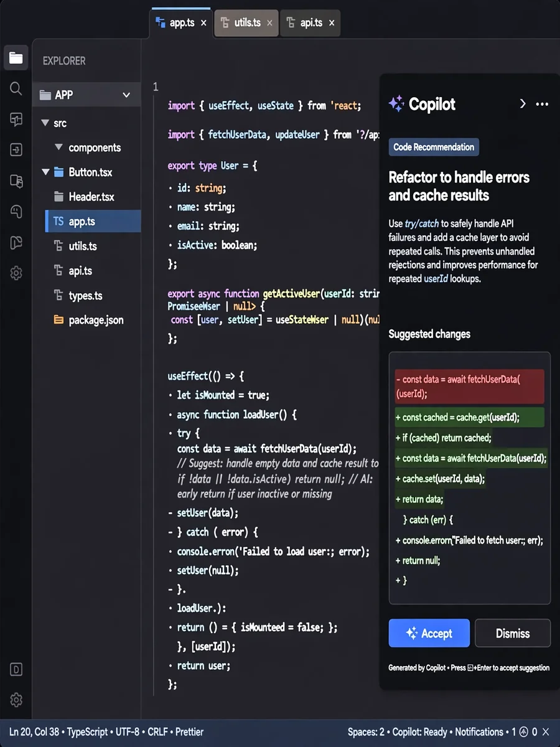Click the TS icon next to app.ts in explorer
This screenshot has width=560, height=747.
point(58,222)
